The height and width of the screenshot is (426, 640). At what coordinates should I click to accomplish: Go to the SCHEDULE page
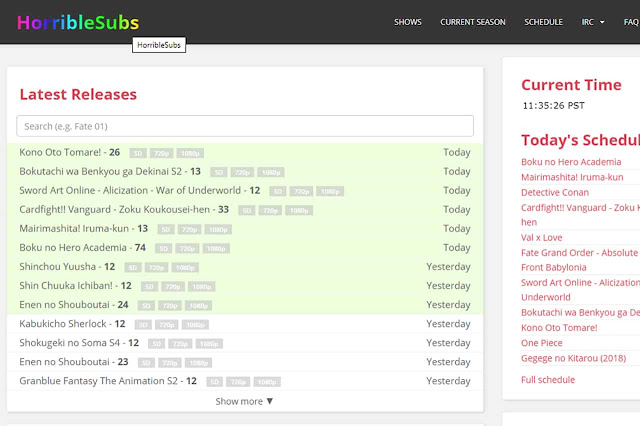pyautogui.click(x=543, y=22)
